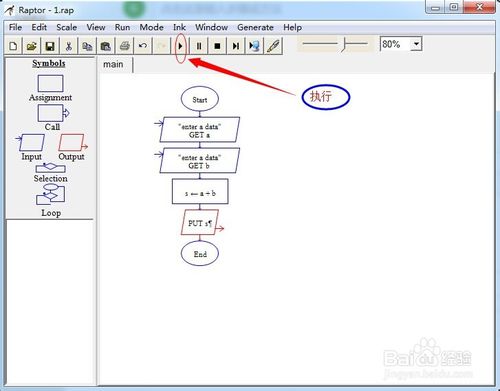Image resolution: width=500 pixels, height=391 pixels.
Task: Click the New file toolbar icon
Action: tap(13, 46)
